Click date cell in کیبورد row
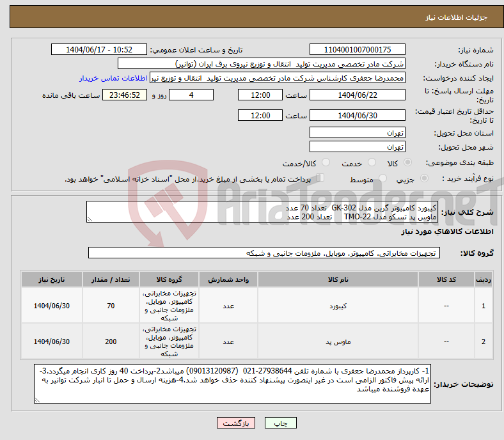Screen dimensions: 504x440 coord(52,305)
